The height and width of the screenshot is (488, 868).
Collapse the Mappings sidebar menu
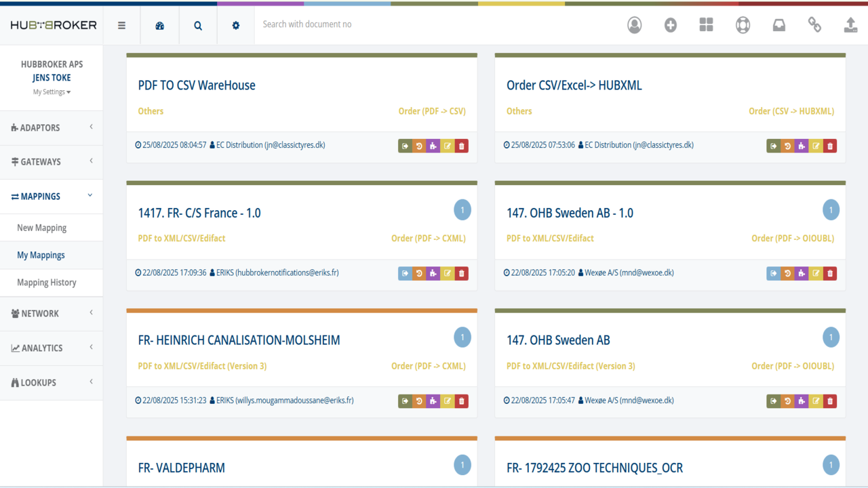pyautogui.click(x=52, y=197)
